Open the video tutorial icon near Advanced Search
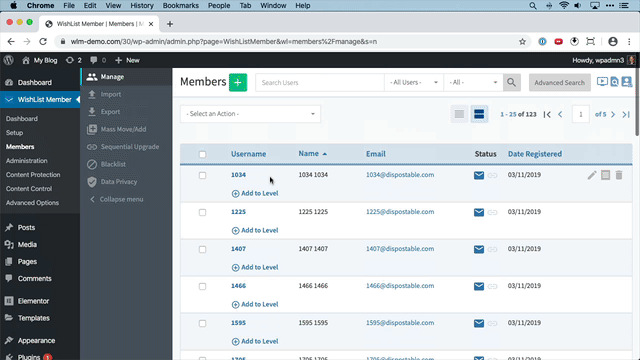This screenshot has width=640, height=360. coord(602,82)
